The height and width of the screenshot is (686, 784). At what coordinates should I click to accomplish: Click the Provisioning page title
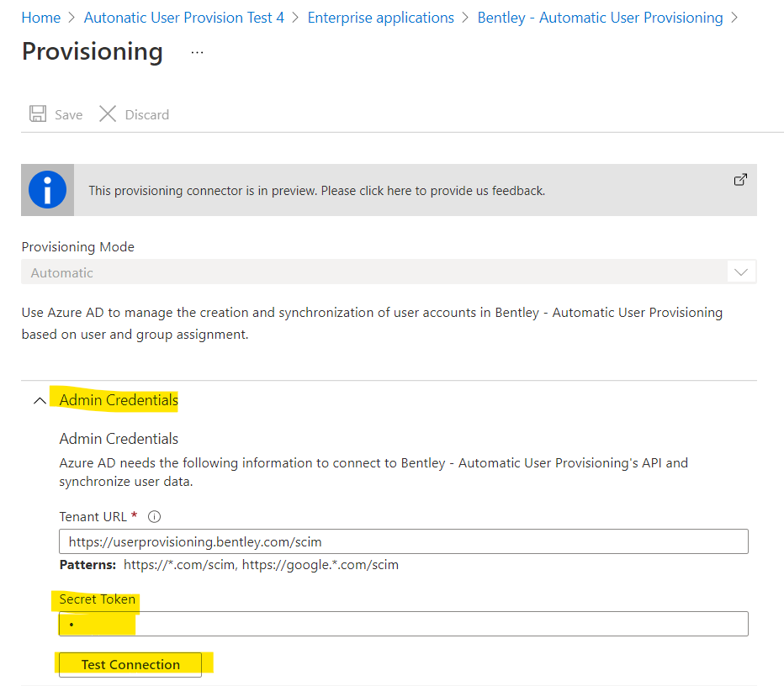[x=93, y=51]
